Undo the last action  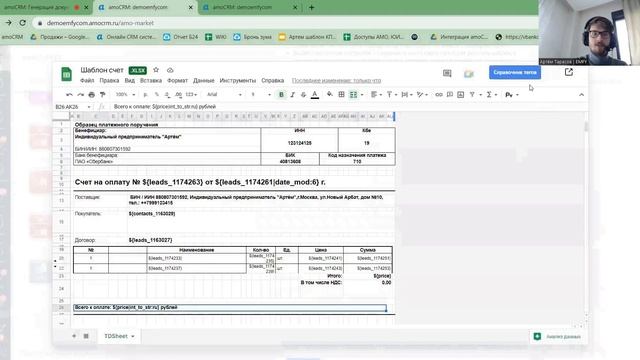(x=69, y=95)
